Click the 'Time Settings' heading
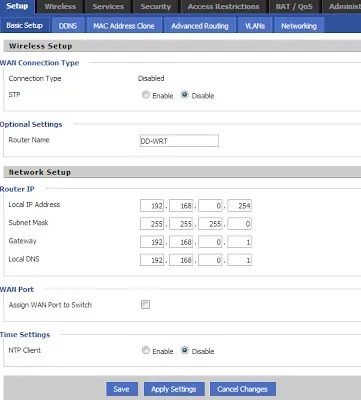Viewport: 361px width, 400px height. [25, 334]
